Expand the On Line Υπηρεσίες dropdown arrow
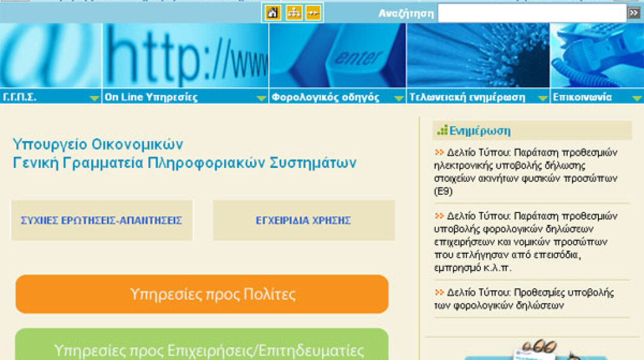The width and height of the screenshot is (644, 360). [261, 98]
